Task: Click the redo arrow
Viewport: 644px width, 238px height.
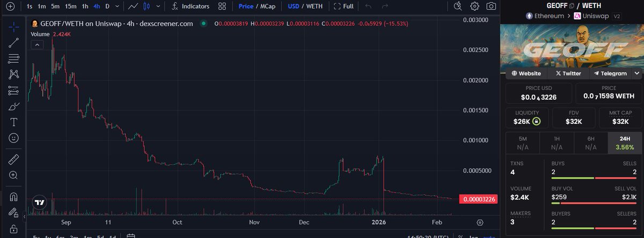Action: (x=384, y=6)
